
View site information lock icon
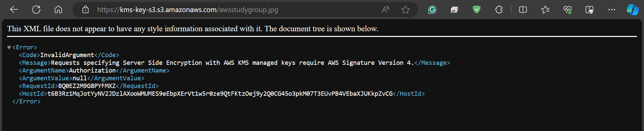tap(86, 10)
